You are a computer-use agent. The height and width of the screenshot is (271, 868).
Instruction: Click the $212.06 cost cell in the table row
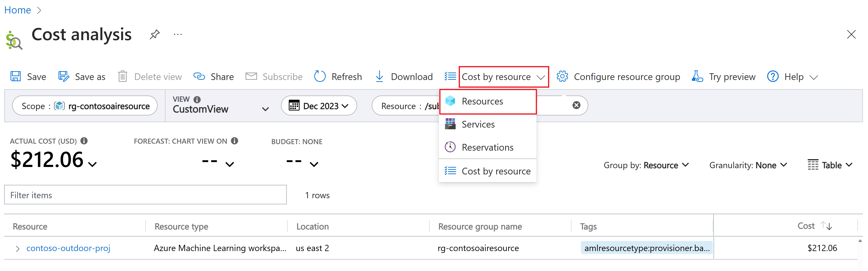pos(822,248)
